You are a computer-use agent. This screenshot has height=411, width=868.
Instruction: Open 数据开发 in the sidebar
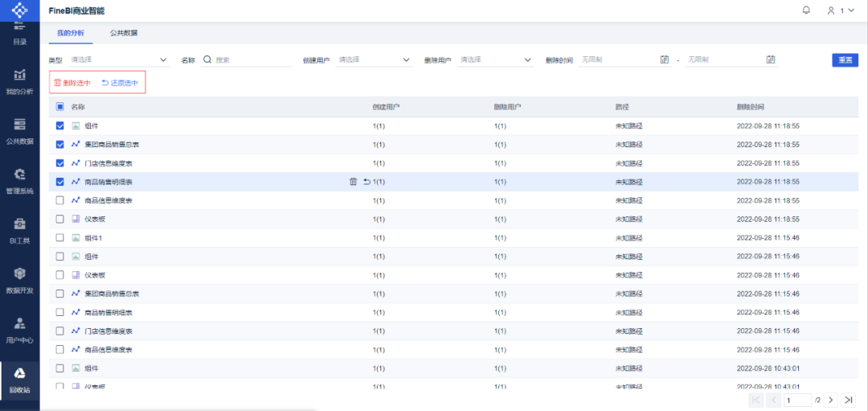(19, 280)
